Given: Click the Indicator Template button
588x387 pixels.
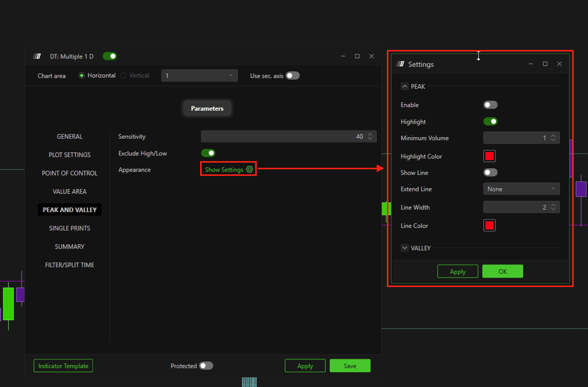Looking at the screenshot, I should [63, 366].
